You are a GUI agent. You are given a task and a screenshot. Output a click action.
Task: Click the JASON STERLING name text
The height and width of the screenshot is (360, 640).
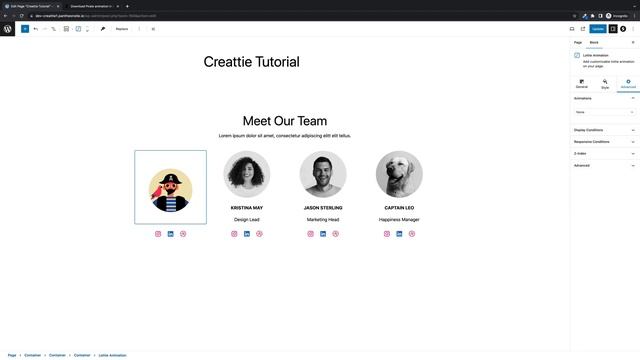pyautogui.click(x=323, y=208)
